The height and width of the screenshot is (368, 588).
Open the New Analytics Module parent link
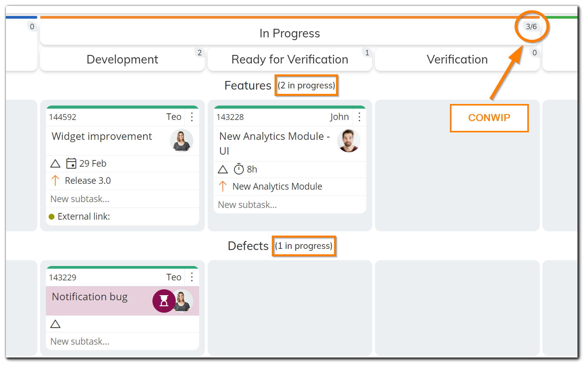click(277, 187)
